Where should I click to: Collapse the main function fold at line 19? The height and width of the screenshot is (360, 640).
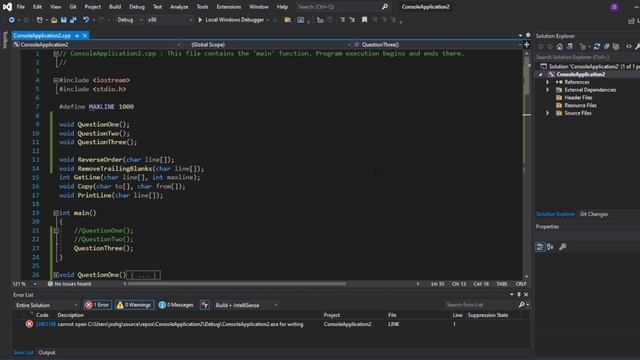[56, 213]
